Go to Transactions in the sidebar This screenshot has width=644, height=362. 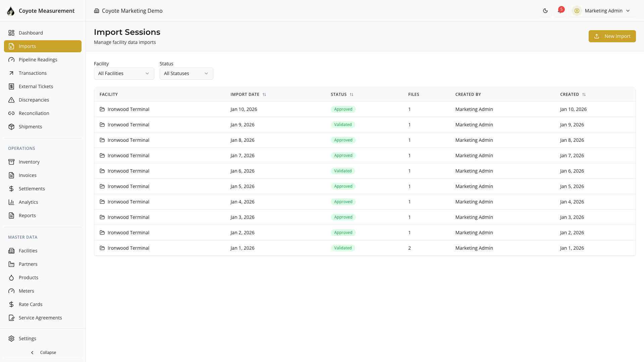pyautogui.click(x=33, y=73)
